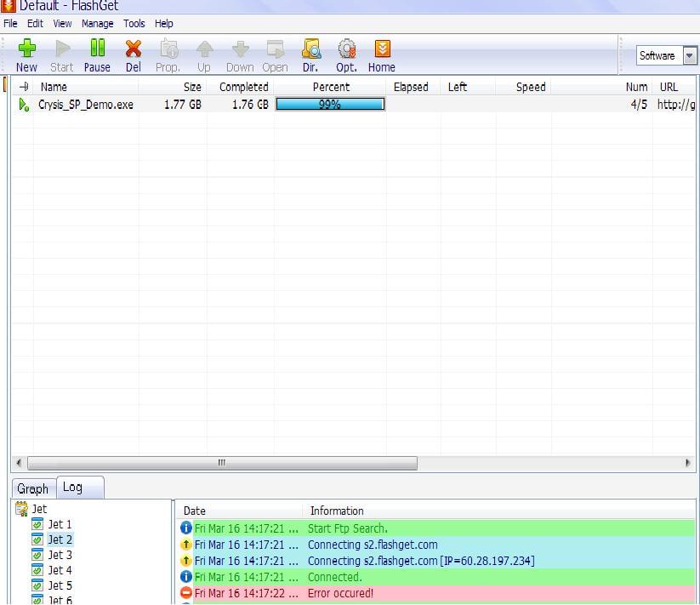Switch to the Graph tab
The height and width of the screenshot is (605, 700).
click(33, 489)
